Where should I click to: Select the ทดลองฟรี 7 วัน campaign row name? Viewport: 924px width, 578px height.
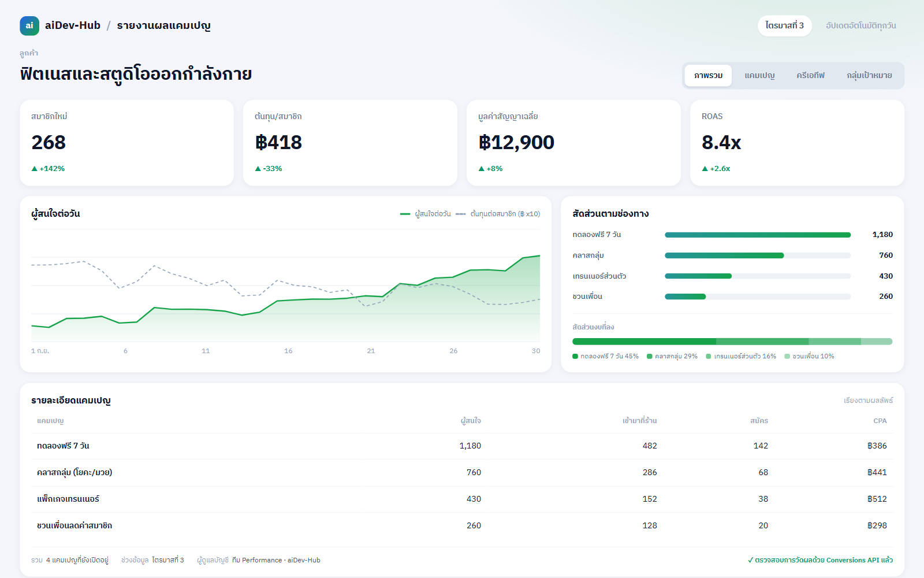63,446
